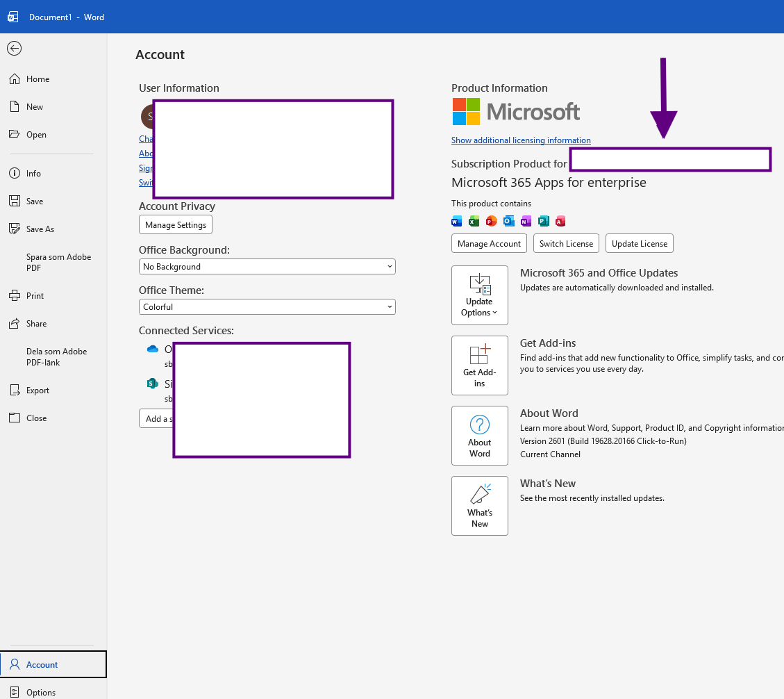The image size is (784, 699).
Task: Click the Account person icon
Action: pyautogui.click(x=15, y=664)
